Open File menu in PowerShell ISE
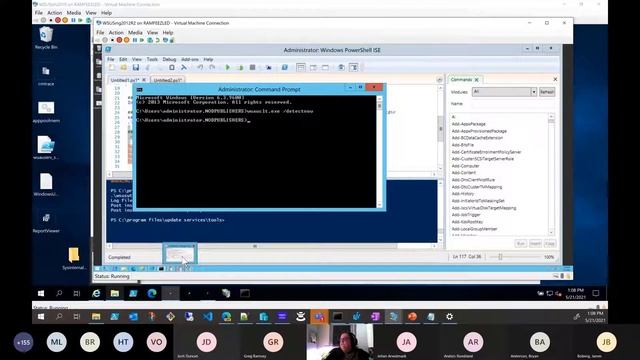The image size is (640, 360). coord(111,59)
